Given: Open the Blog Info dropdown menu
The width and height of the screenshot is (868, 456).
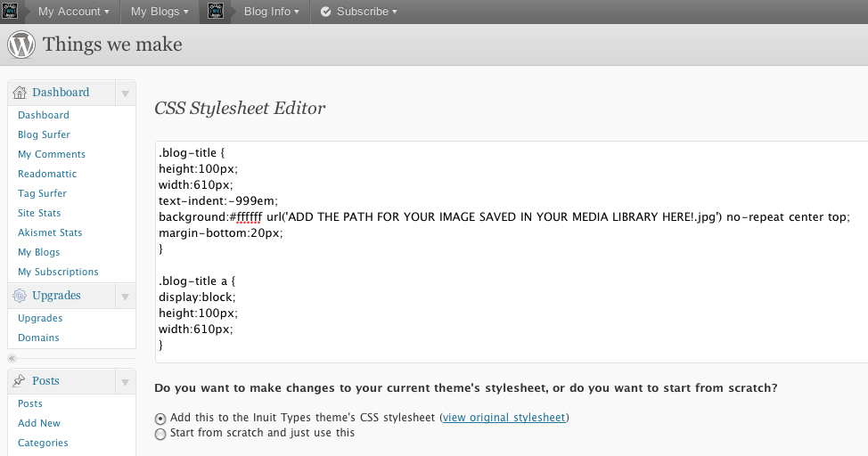Looking at the screenshot, I should (272, 12).
